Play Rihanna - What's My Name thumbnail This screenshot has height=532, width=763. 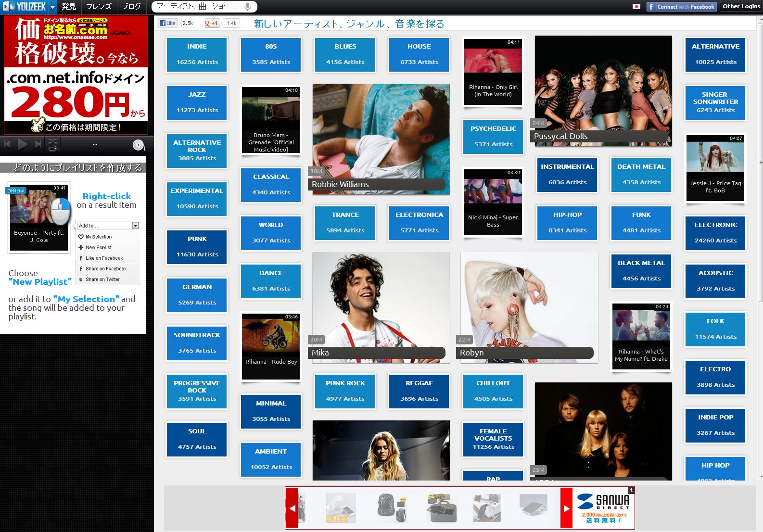641,336
